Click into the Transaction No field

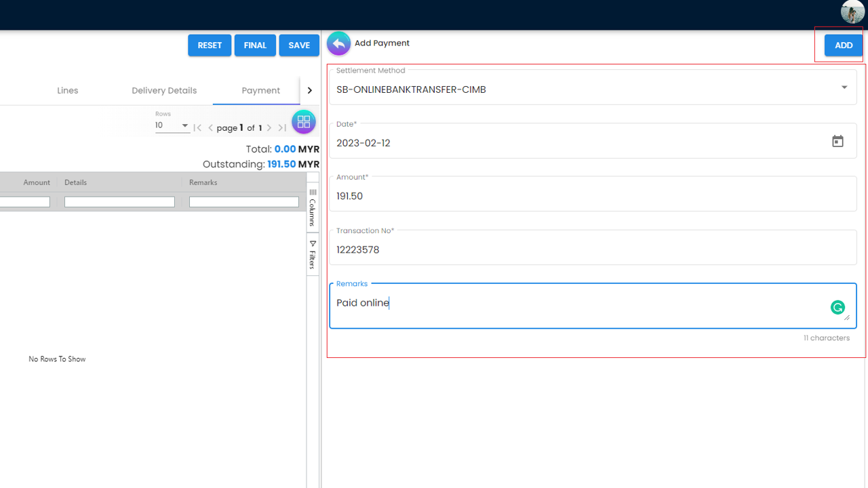pyautogui.click(x=592, y=249)
